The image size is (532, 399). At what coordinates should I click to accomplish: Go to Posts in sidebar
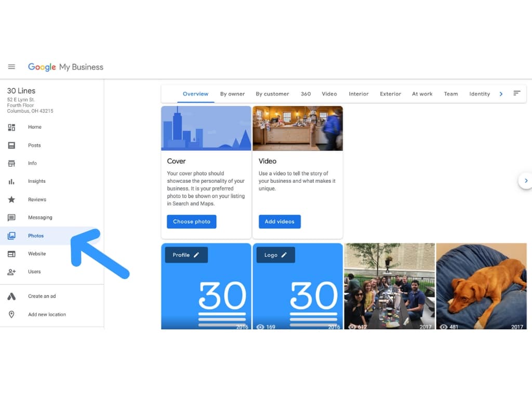tap(51, 145)
